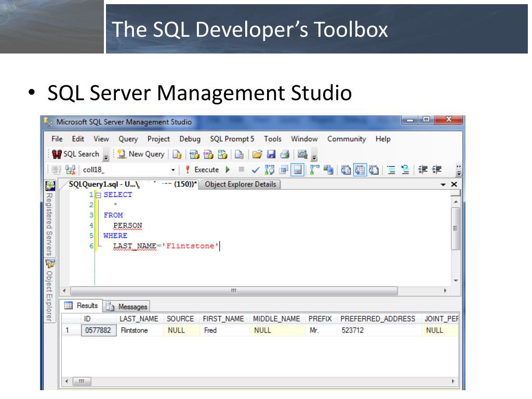Open the File menu
The height and width of the screenshot is (399, 532).
(x=57, y=139)
